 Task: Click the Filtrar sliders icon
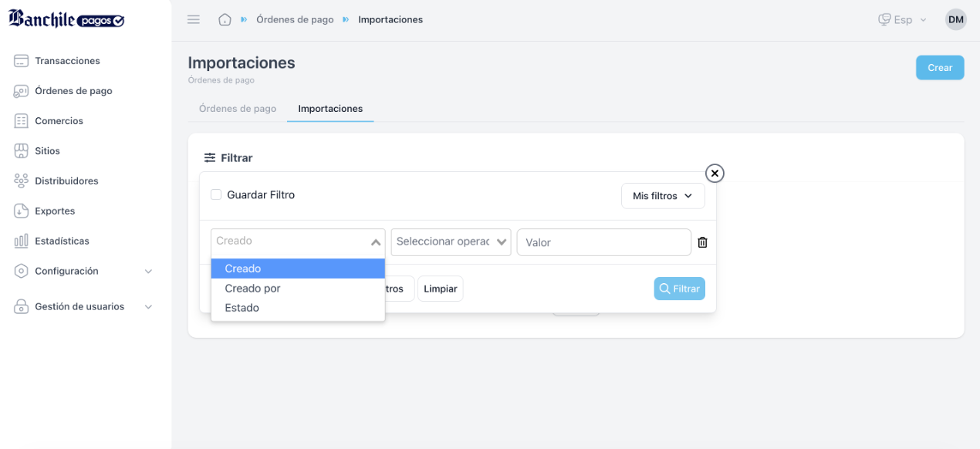210,158
